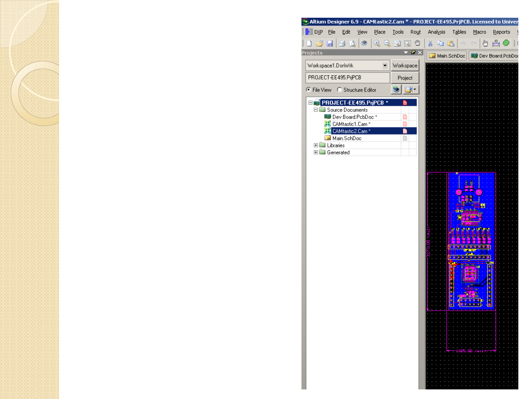
Task: Click the Print toolbar icon
Action: [342, 44]
